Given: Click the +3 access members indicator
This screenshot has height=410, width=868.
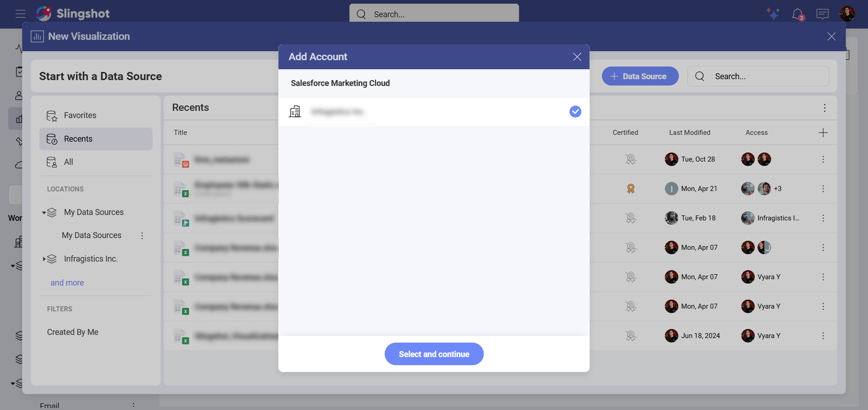Looking at the screenshot, I should pos(777,189).
